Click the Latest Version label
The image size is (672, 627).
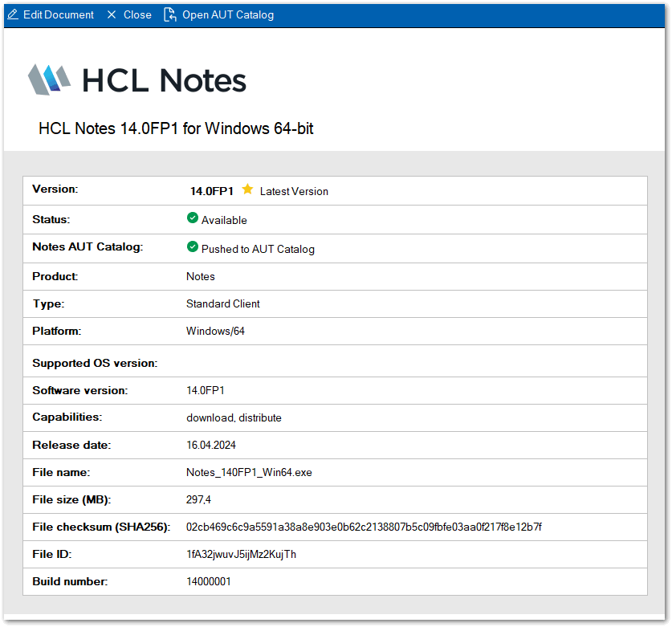(294, 191)
